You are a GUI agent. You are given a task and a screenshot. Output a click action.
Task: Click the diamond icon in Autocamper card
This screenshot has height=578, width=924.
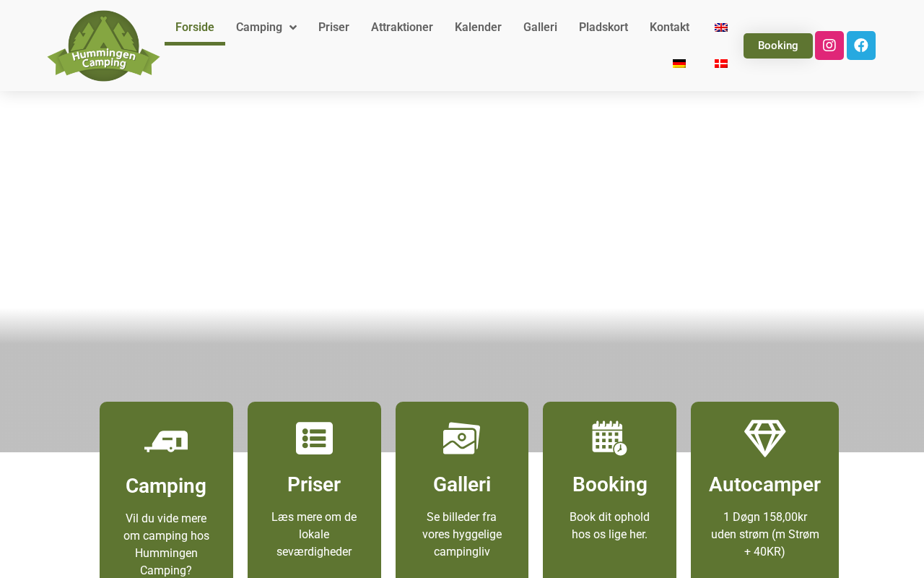764,439
